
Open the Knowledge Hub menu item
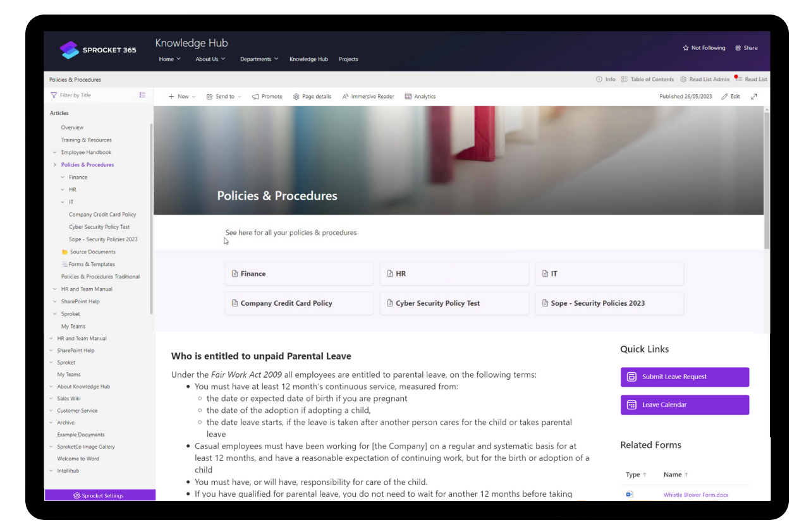(x=308, y=59)
